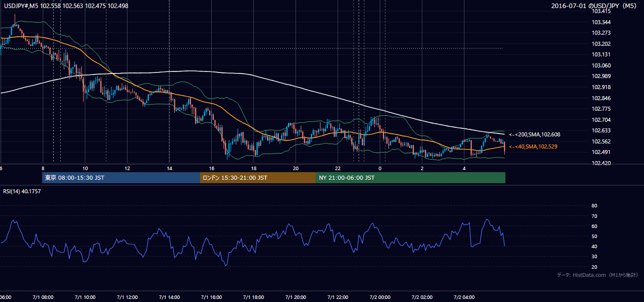The image size is (644, 302).
Task: Click hour tick 22 above the session bars
Action: 338,169
